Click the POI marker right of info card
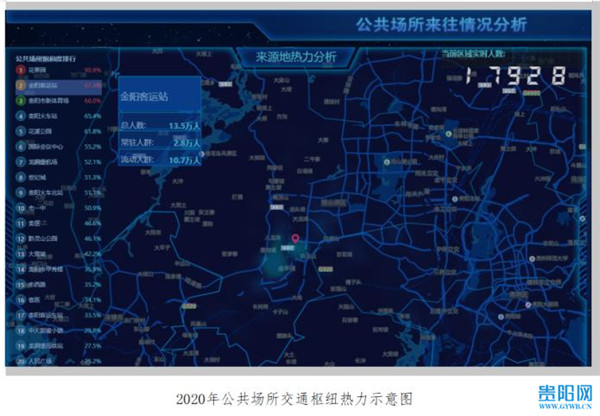600x416 pixels. tap(202, 154)
